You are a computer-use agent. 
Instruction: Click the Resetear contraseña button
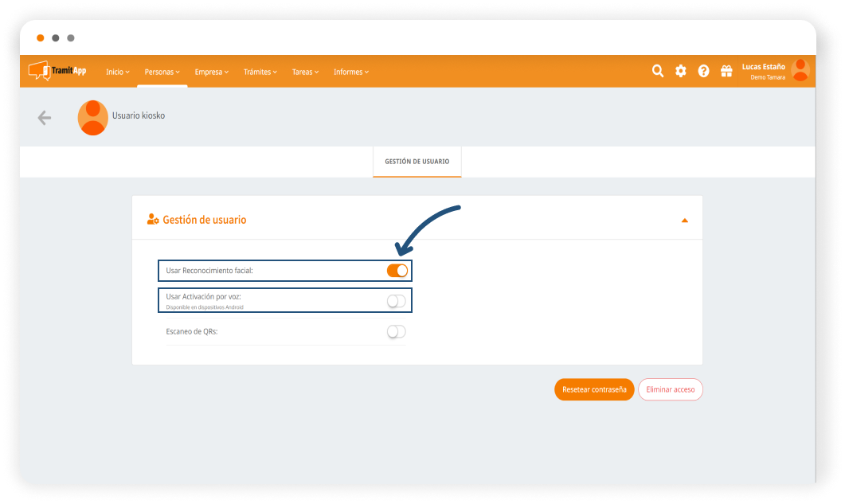(594, 390)
